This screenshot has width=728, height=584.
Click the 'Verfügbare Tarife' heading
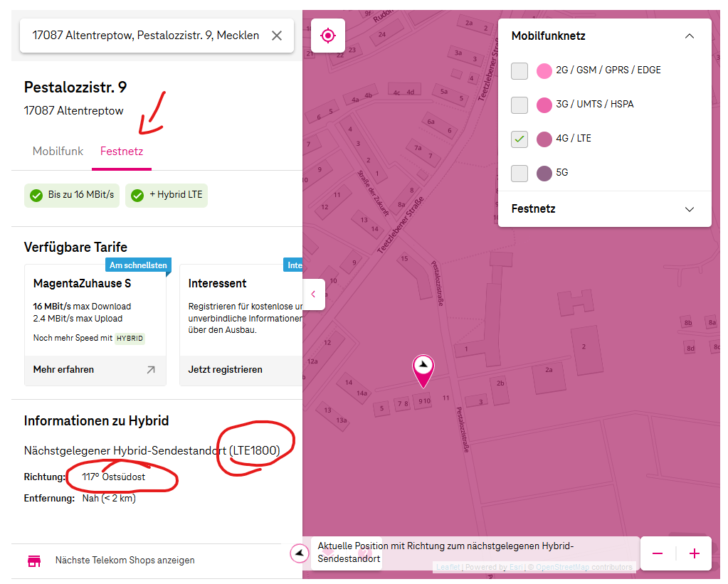(x=75, y=247)
